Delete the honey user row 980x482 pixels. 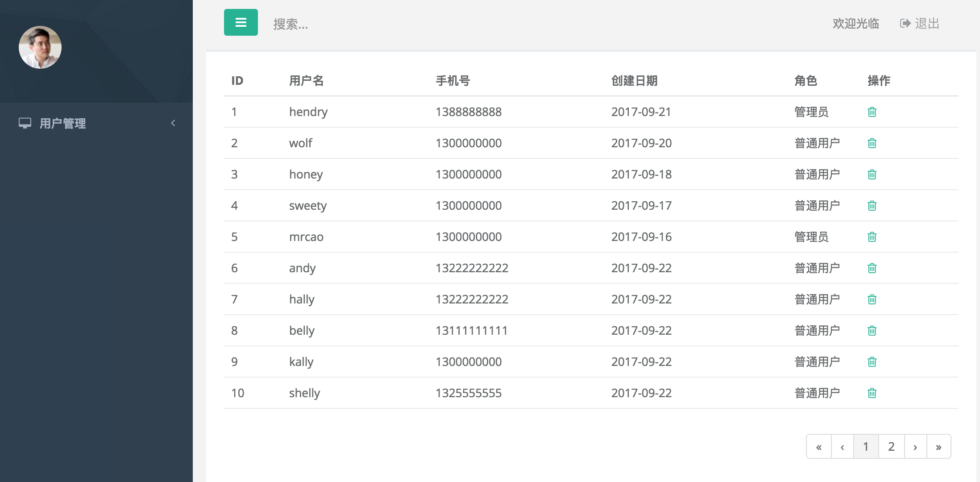(x=872, y=175)
